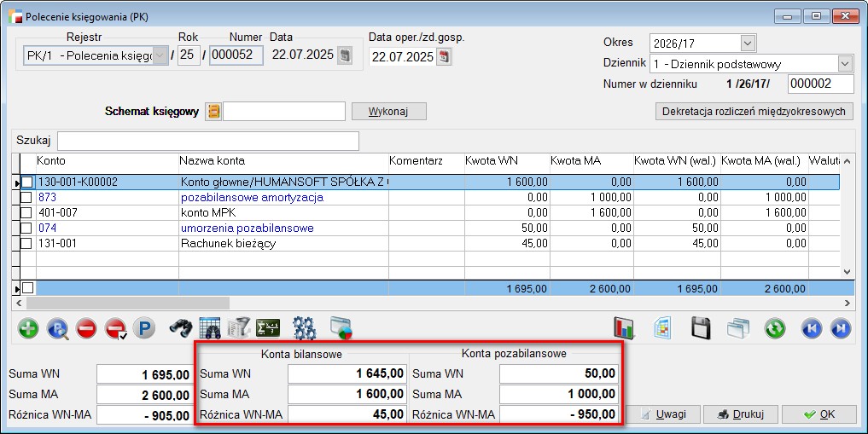
Task: Tick checkbox for account 130-001-K00002 row
Action: 27,182
